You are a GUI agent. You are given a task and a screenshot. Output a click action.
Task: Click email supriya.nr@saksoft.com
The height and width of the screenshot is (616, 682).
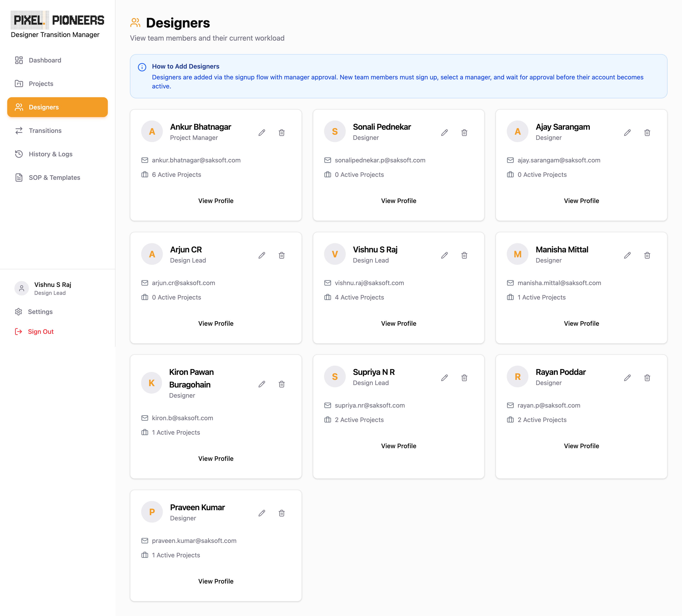[369, 405]
